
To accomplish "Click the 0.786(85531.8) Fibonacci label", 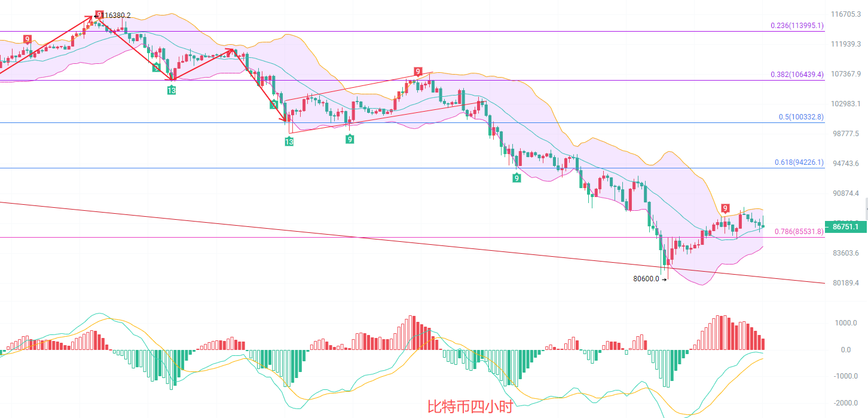I will tap(799, 232).
